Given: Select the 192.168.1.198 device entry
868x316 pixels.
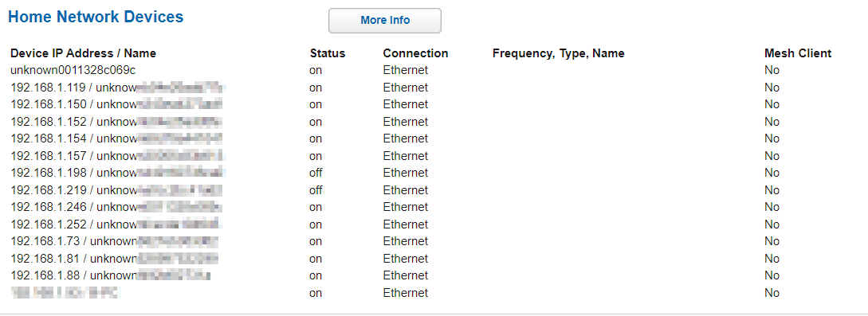Looking at the screenshot, I should coord(118,173).
